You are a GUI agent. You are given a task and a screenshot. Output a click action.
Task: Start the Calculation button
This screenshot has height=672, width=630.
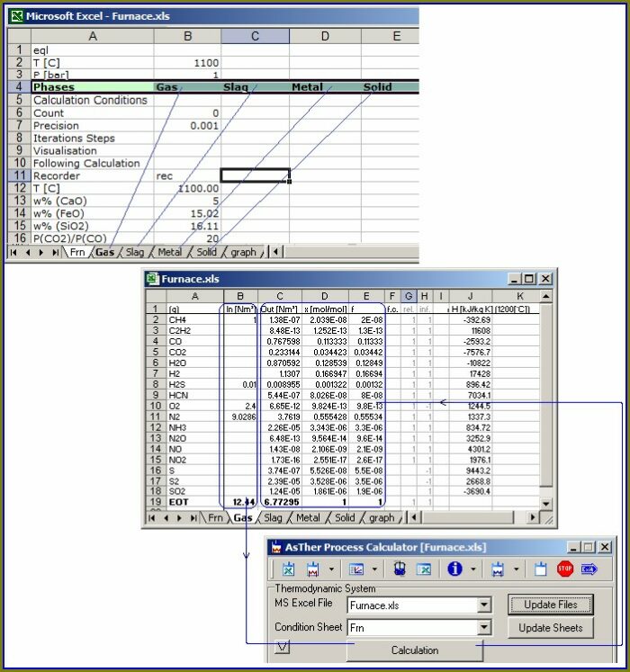[415, 650]
